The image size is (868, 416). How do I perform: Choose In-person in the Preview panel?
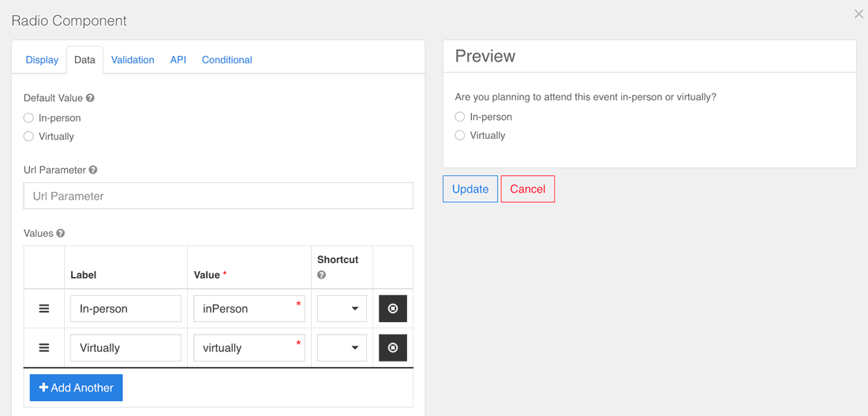[x=460, y=117]
